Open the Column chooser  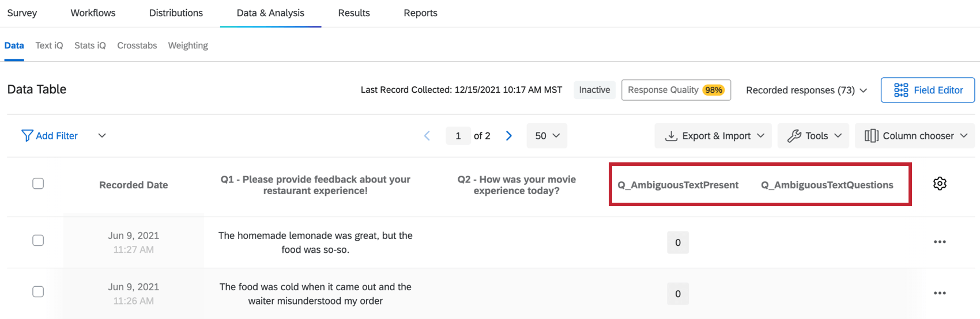click(915, 136)
